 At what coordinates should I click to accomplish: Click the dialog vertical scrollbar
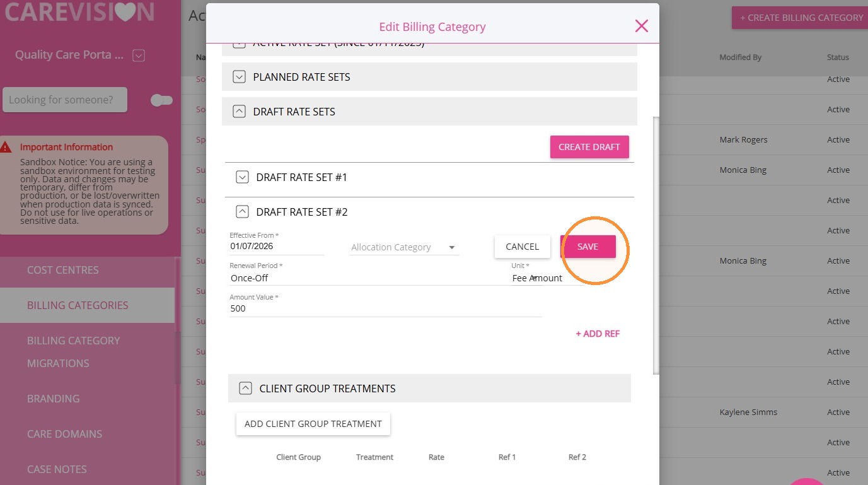point(656,245)
